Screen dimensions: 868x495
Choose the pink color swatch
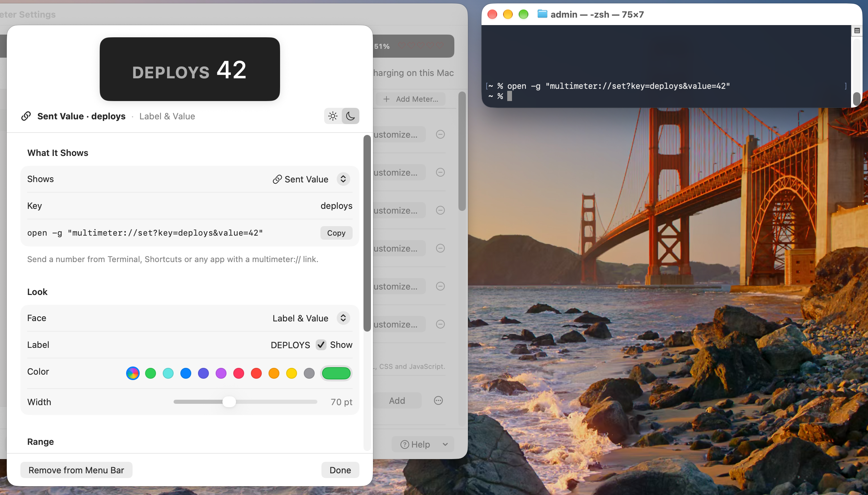click(239, 373)
